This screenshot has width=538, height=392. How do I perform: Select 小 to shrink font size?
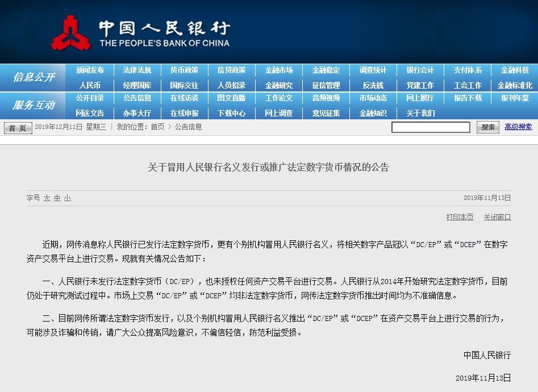coord(67,198)
